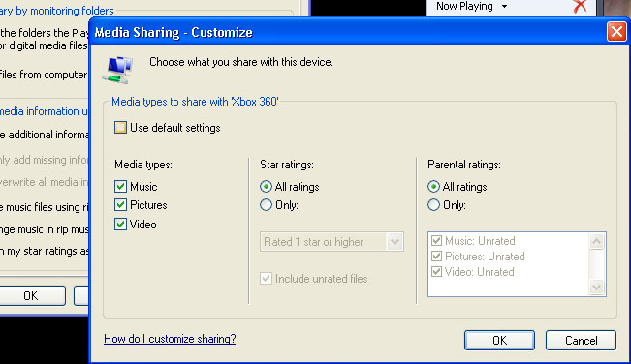This screenshot has width=631, height=364.
Task: Click 'Media types to share with Xbox 360' label
Action: [195, 102]
